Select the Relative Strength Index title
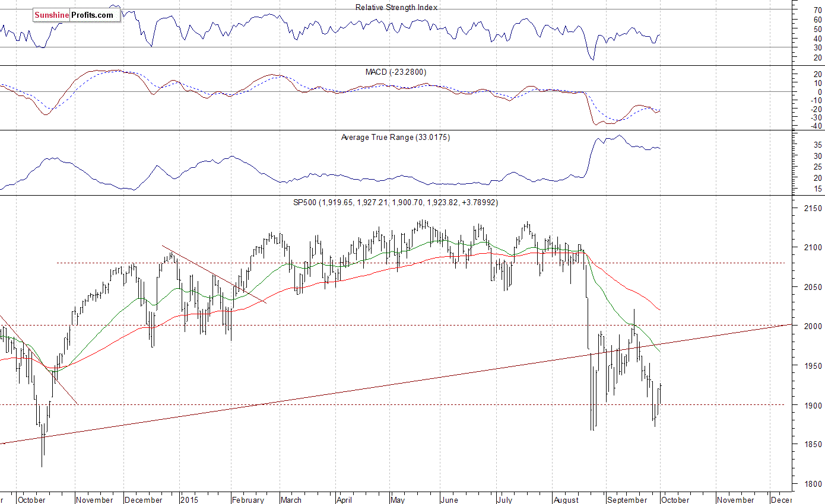This screenshot has height=504, width=825. [x=396, y=7]
